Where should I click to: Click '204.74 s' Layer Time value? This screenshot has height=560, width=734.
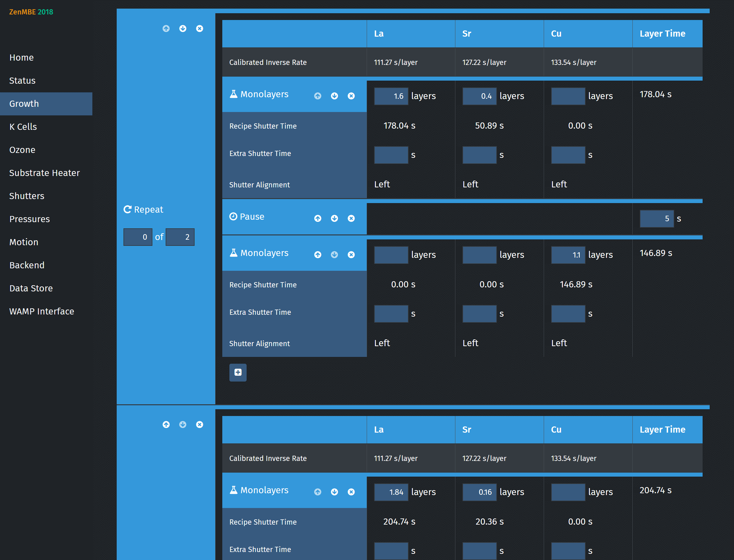pyautogui.click(x=655, y=490)
